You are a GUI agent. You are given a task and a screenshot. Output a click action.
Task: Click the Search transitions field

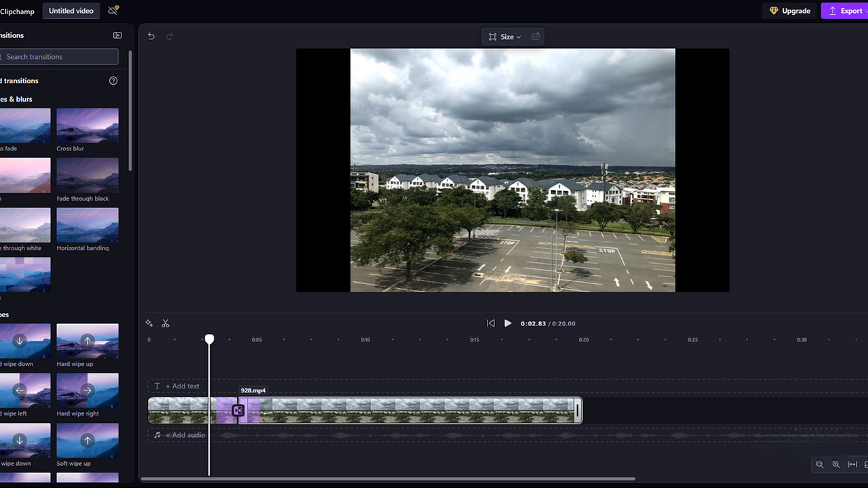coord(58,57)
